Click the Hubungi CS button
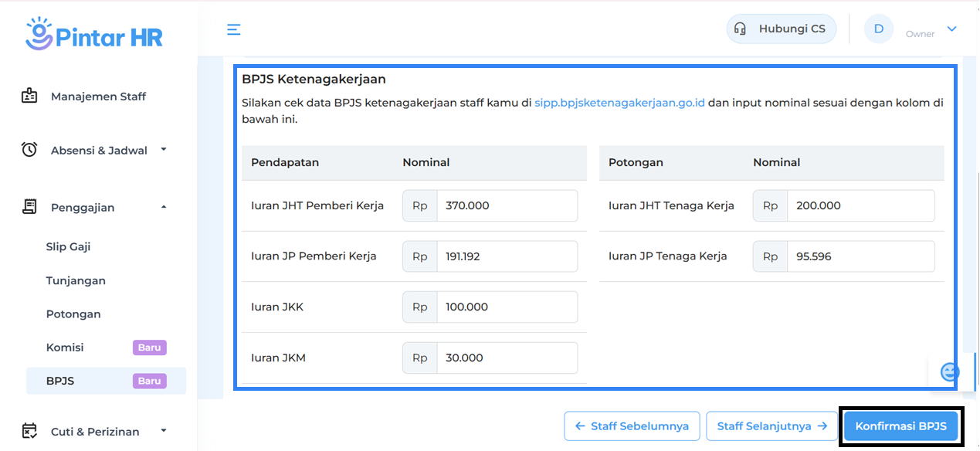Viewport: 980px width, 451px height. 781,29
